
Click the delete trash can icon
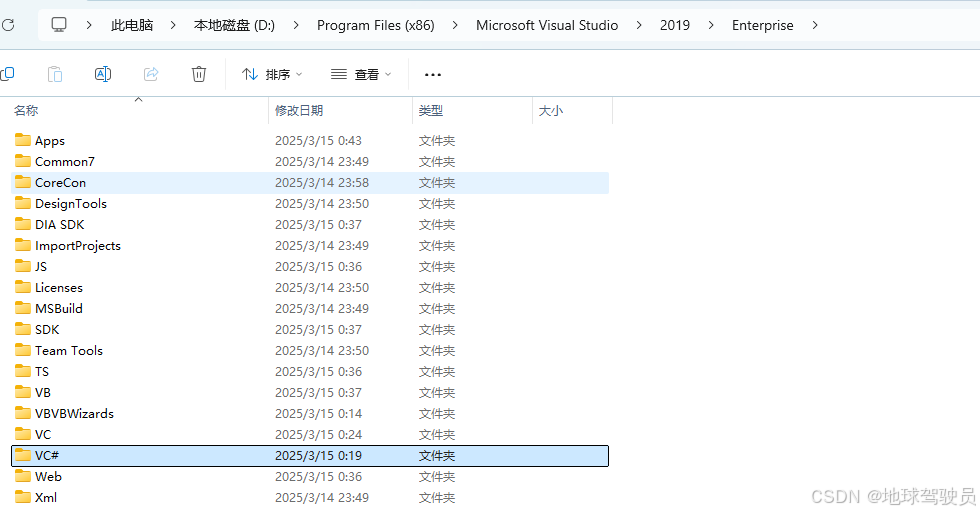[x=199, y=74]
